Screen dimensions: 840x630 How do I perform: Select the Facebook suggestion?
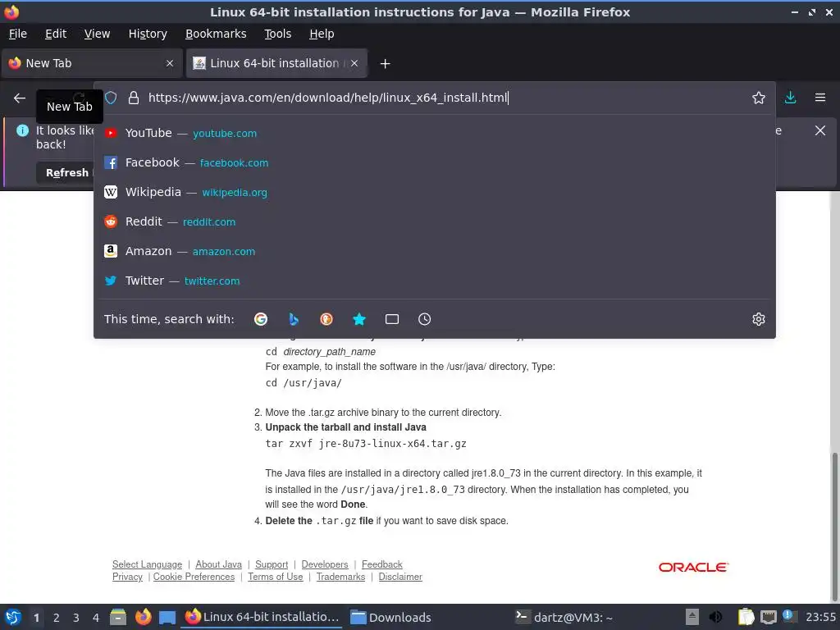click(435, 162)
